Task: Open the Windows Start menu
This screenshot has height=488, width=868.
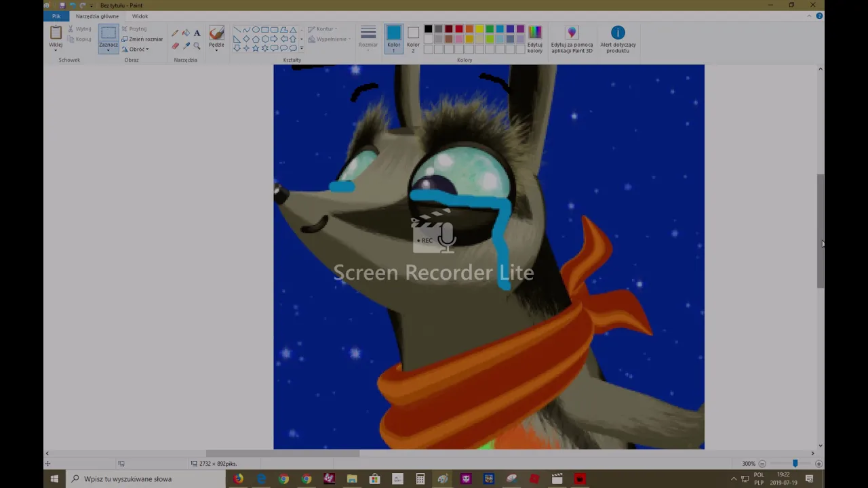Action: [x=54, y=479]
